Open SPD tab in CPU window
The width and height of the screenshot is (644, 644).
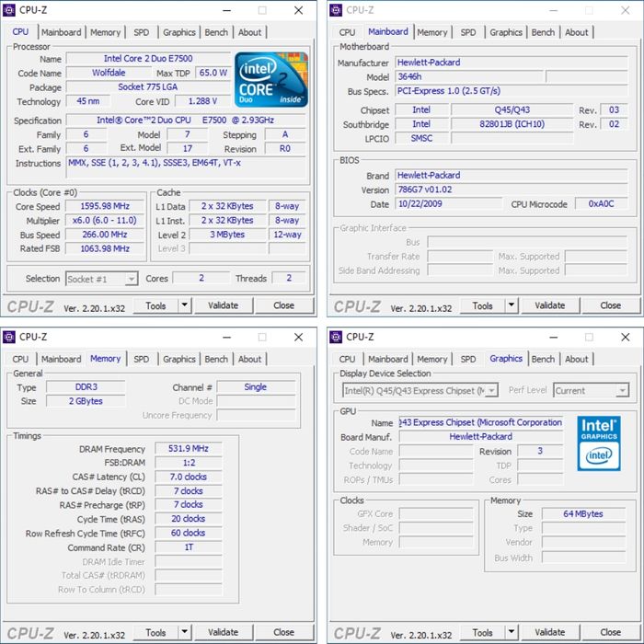[x=142, y=32]
